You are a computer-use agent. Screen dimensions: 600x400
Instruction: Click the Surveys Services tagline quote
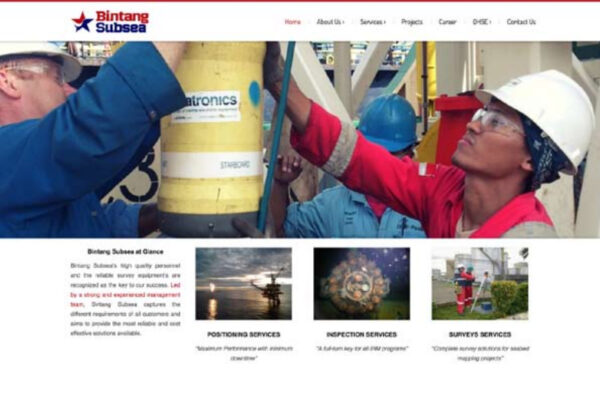[x=480, y=353]
